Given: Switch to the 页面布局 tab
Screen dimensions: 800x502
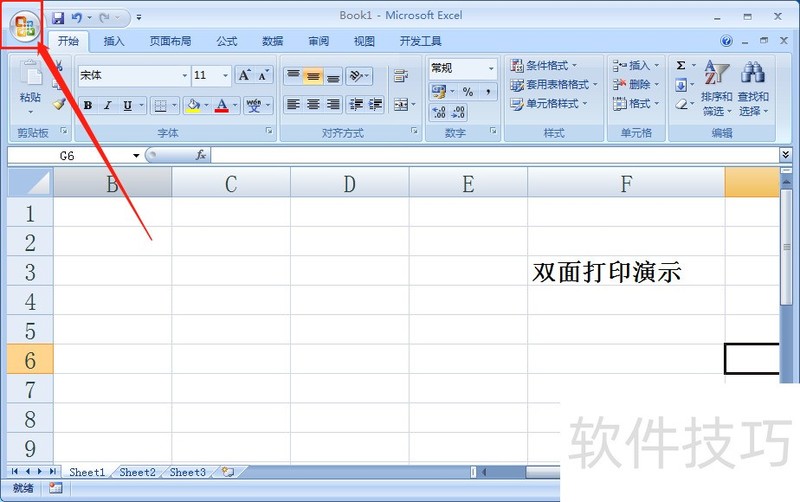Looking at the screenshot, I should pos(170,41).
